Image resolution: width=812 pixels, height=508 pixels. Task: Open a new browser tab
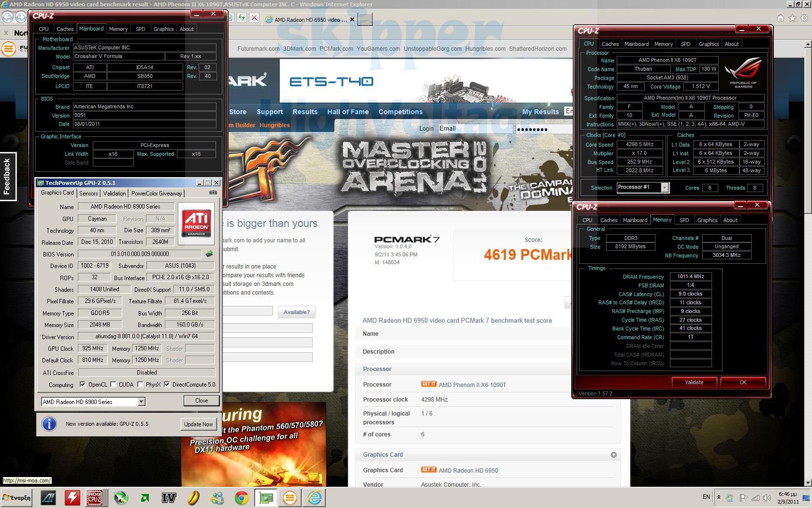point(365,20)
